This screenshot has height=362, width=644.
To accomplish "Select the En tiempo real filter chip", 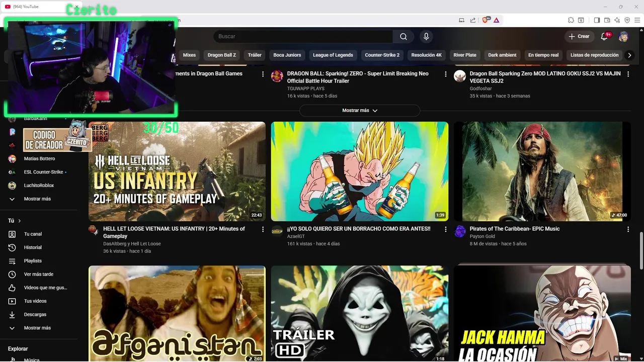I will 543,55.
